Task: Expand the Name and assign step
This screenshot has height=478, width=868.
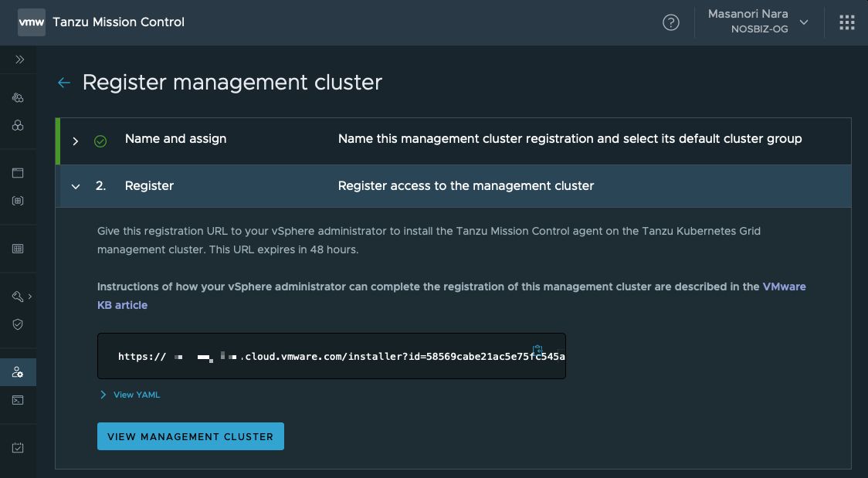Action: coord(75,141)
